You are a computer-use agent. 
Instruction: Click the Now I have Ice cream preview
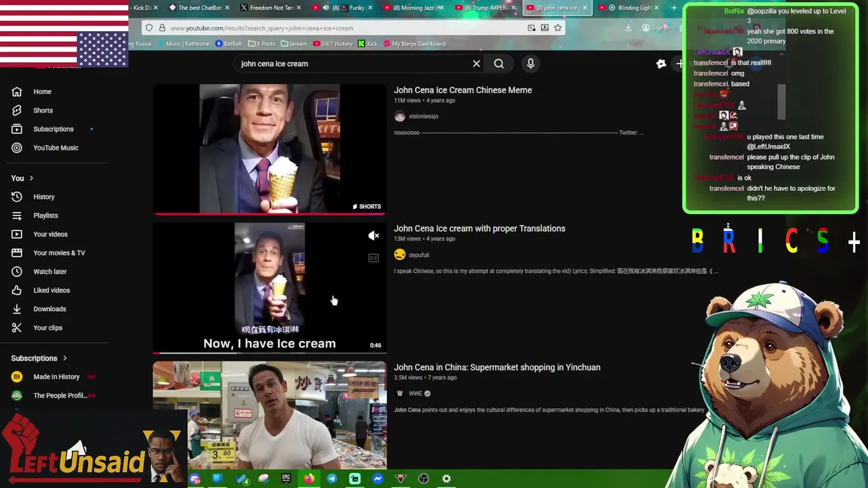[269, 288]
